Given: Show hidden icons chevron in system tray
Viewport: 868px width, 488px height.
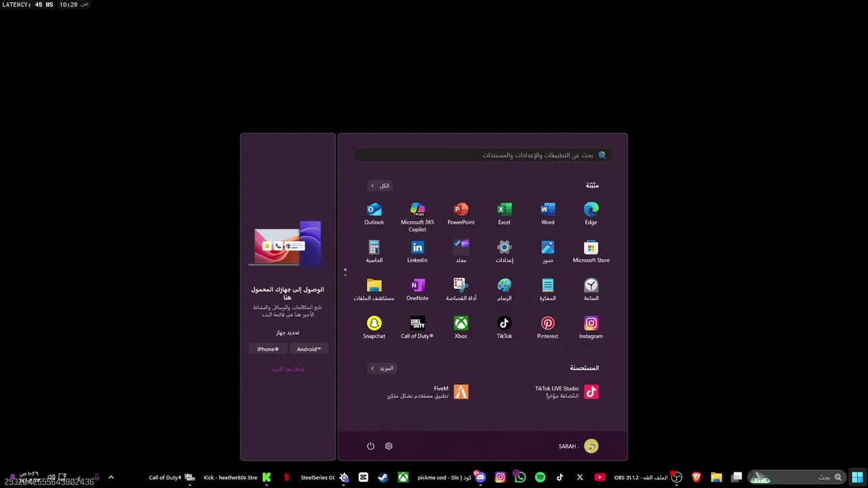Looking at the screenshot, I should (111, 477).
